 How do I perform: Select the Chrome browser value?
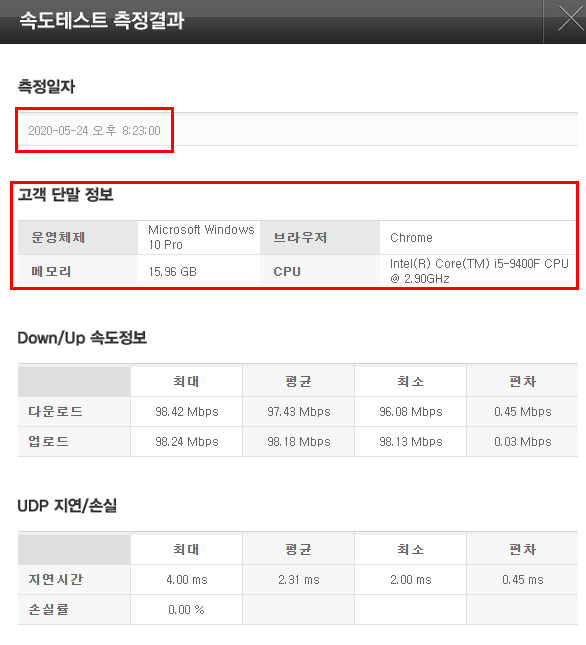point(411,238)
